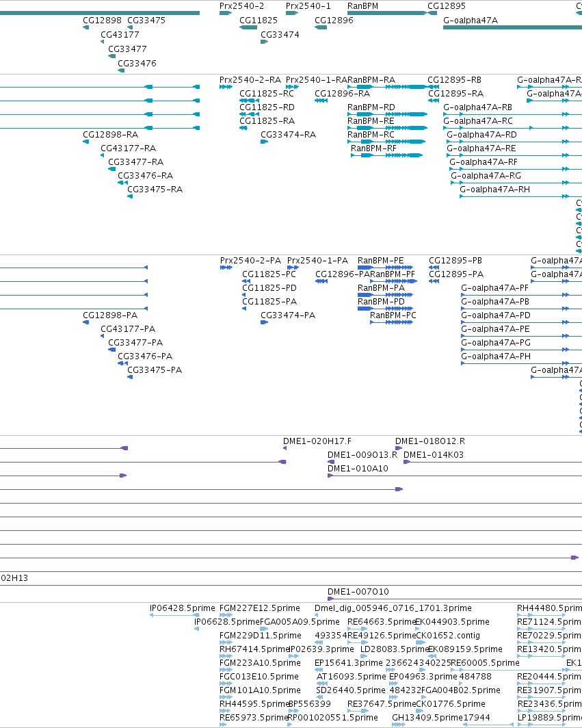Click the BP556399 EST
The image size is (582, 728).
point(310,704)
